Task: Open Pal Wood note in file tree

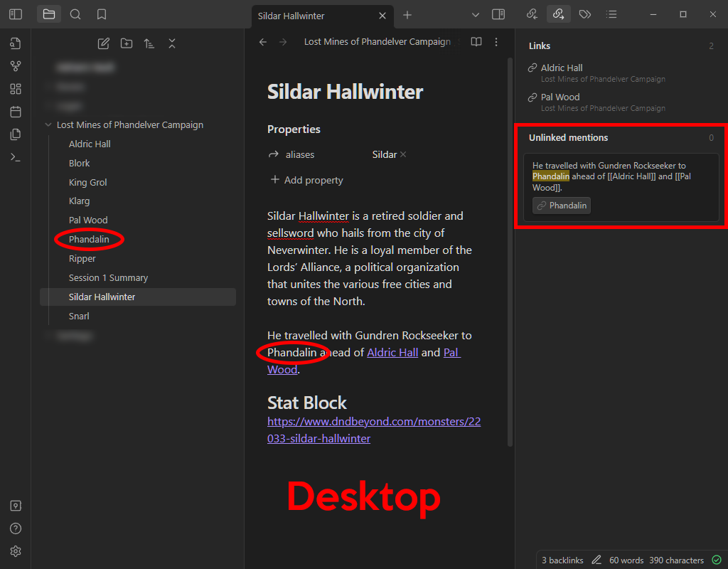Action: [x=87, y=220]
